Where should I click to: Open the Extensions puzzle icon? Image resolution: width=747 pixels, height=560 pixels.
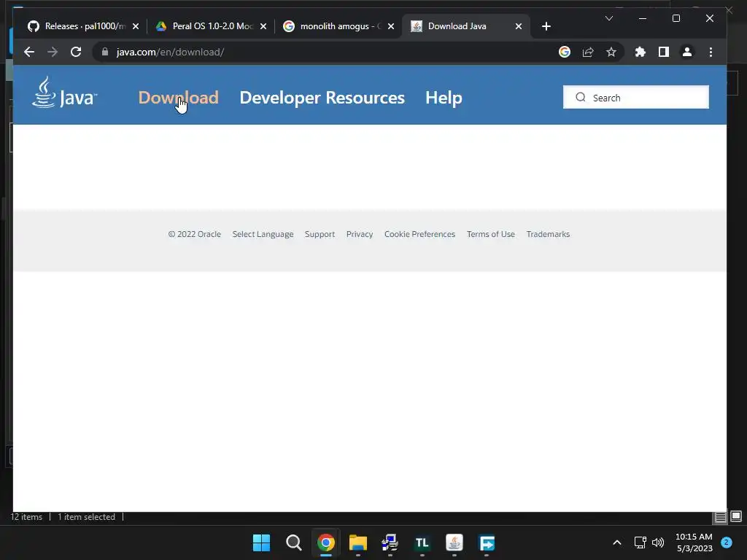(x=640, y=52)
